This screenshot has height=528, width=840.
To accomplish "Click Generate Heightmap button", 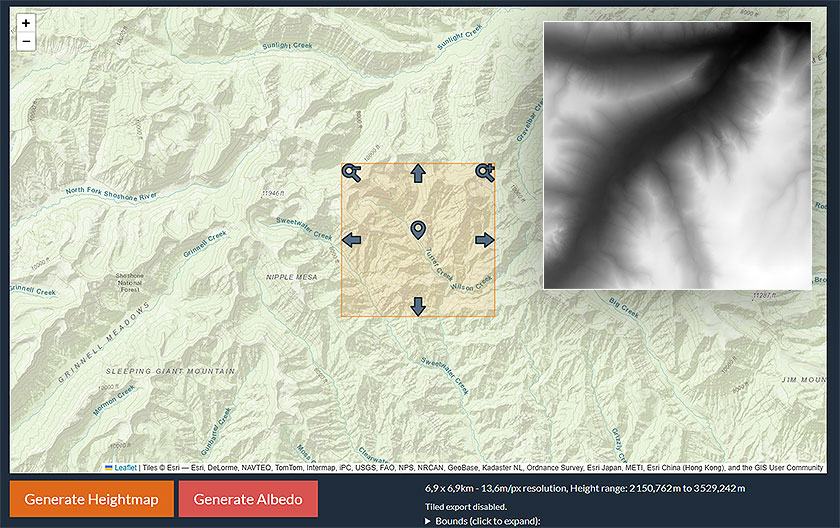I will (x=92, y=499).
